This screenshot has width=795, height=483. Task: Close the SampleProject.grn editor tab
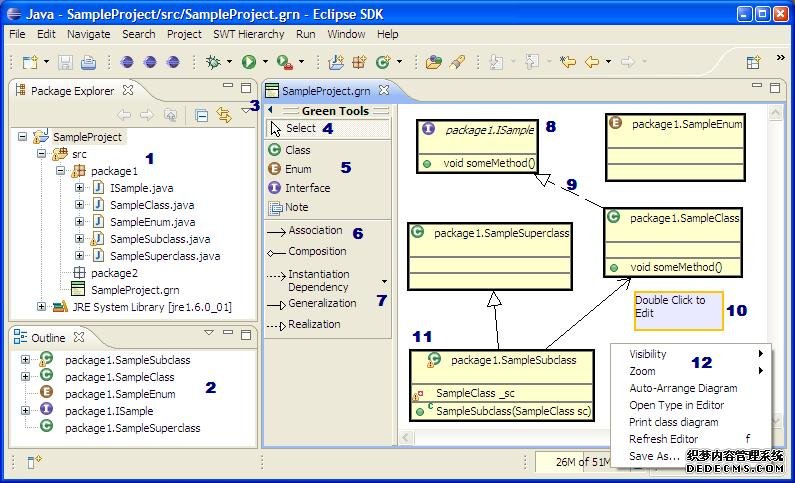[x=384, y=90]
